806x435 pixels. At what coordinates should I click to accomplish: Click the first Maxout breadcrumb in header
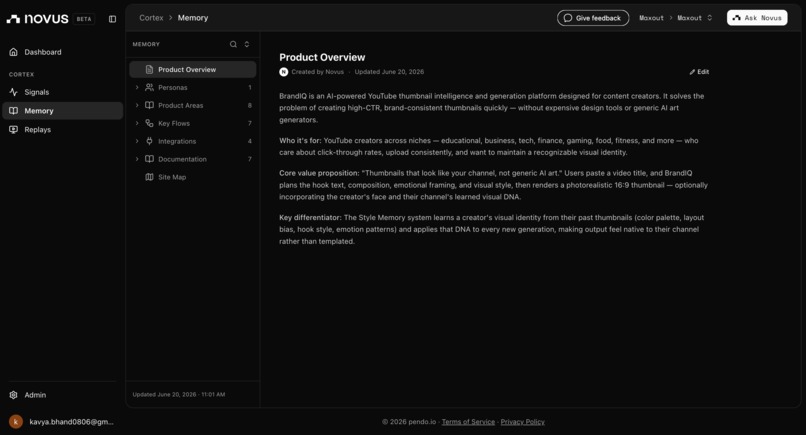651,18
